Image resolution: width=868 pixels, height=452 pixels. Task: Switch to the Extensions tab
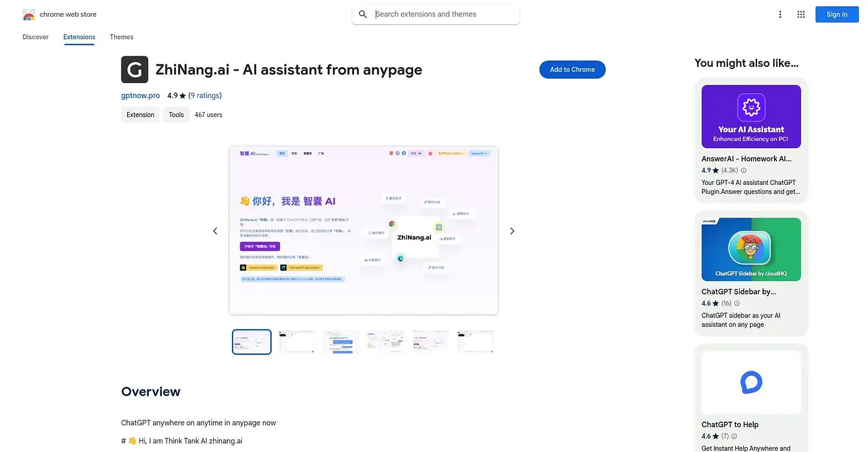click(79, 37)
